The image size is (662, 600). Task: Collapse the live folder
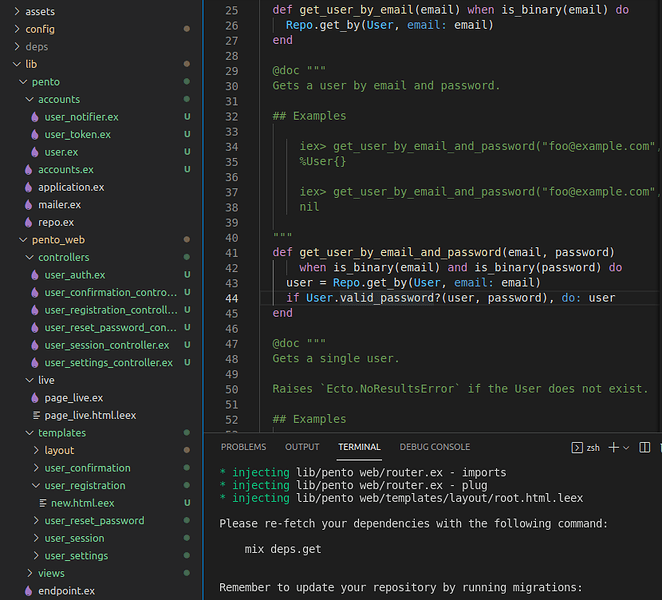(x=30, y=380)
